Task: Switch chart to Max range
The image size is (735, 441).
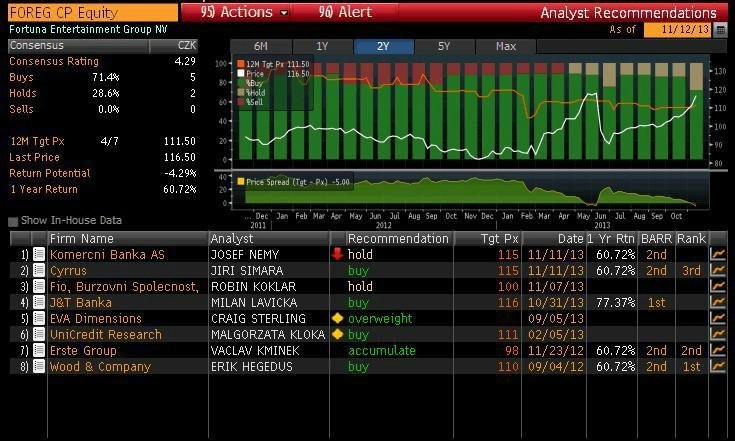Action: tap(506, 46)
